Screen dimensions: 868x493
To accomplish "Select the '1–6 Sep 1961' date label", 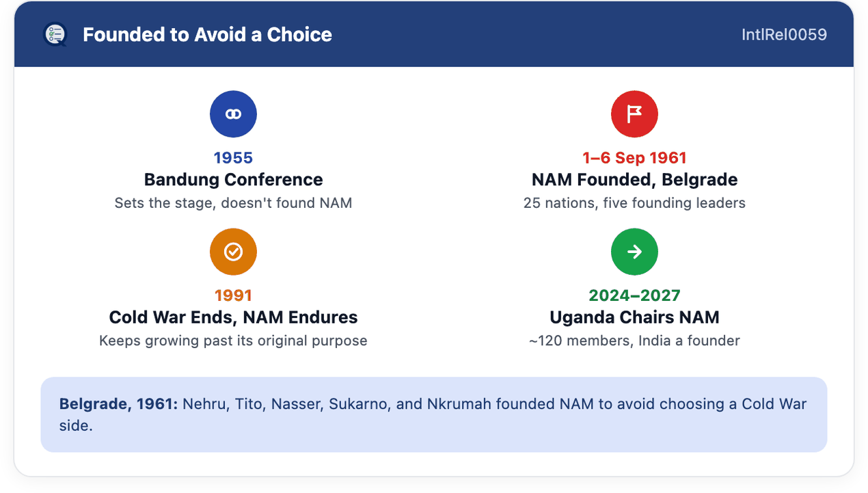I will pyautogui.click(x=634, y=158).
